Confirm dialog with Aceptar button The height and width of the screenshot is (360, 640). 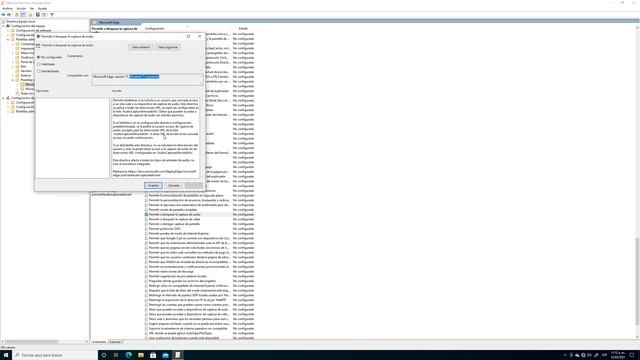[x=153, y=186]
